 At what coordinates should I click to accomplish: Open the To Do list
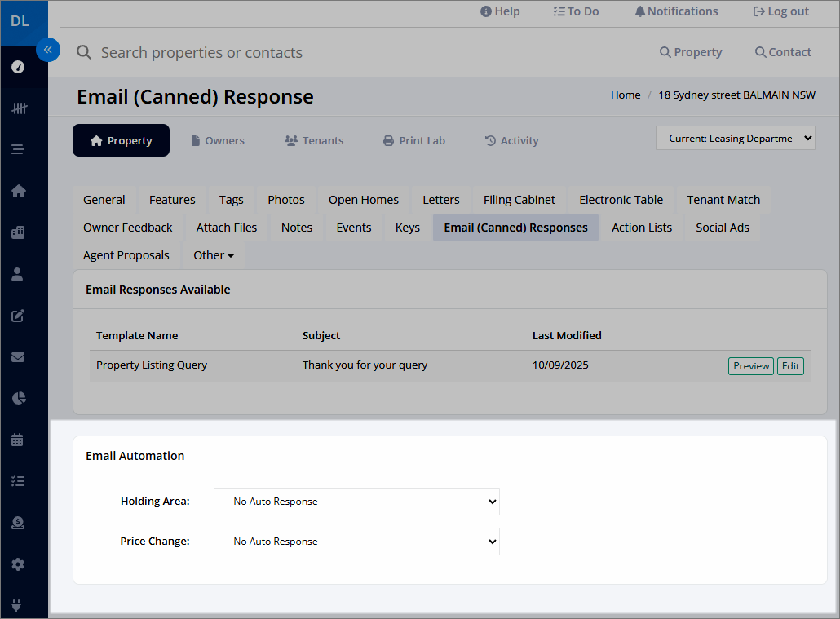coord(576,11)
